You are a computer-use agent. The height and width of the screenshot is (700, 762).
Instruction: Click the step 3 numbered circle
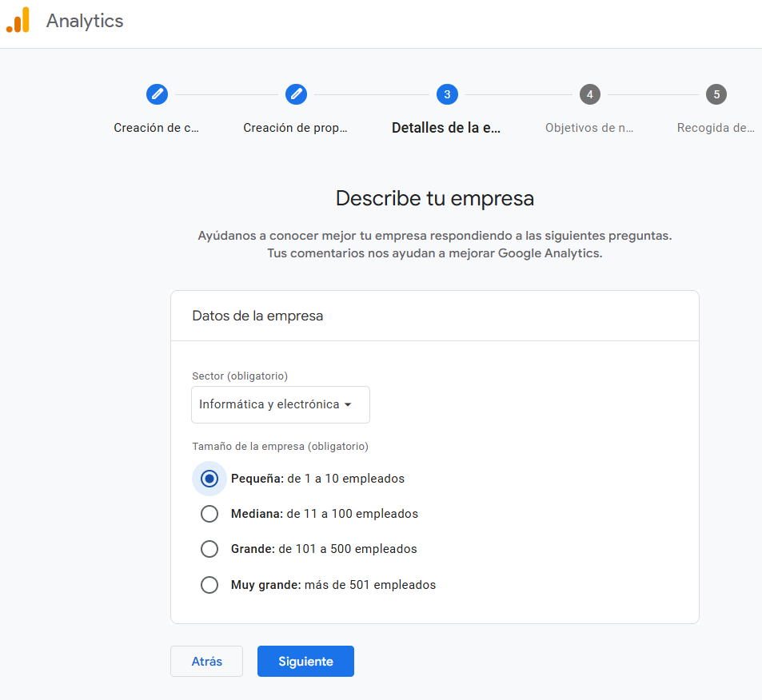click(447, 94)
